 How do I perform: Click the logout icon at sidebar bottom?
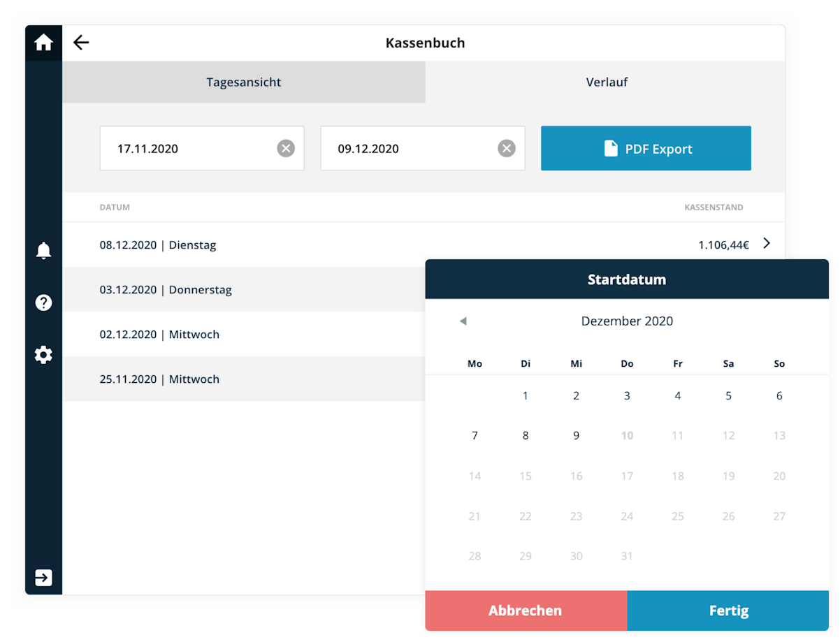43,578
